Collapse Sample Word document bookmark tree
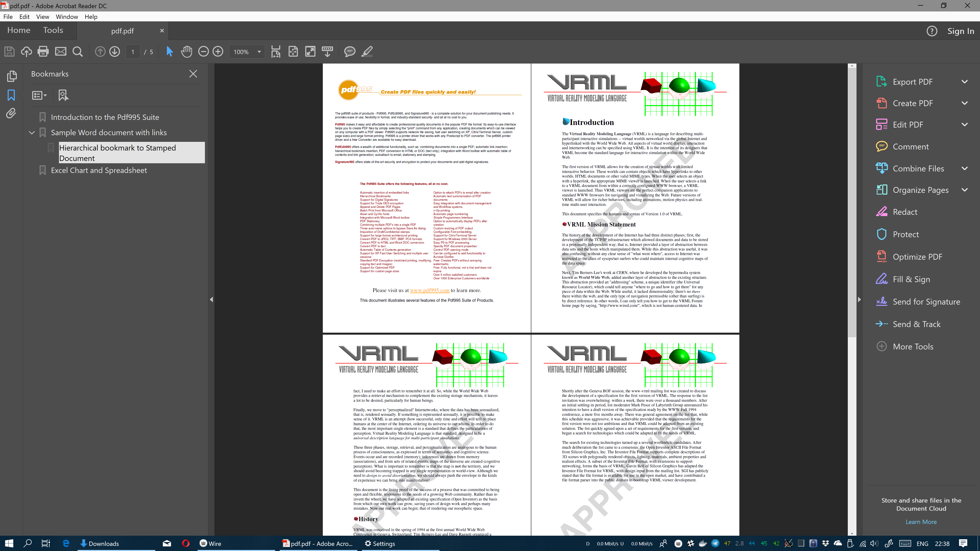980x551 pixels. click(x=32, y=133)
